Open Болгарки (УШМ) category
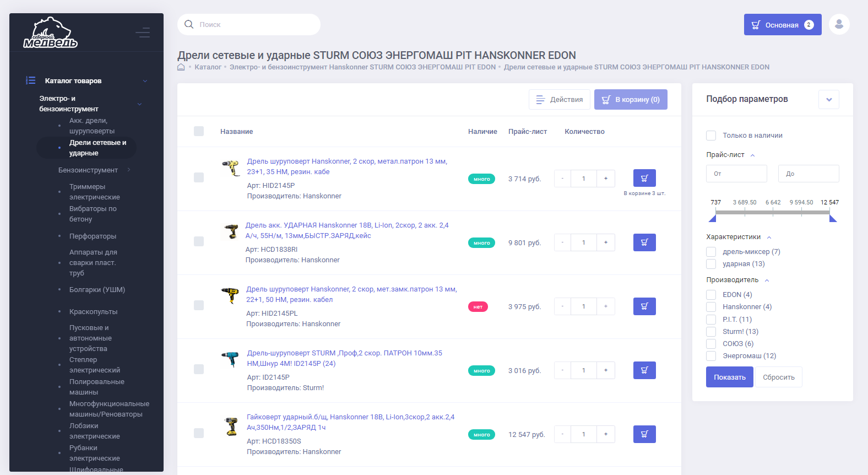Viewport: 868px width, 475px height. (97, 290)
